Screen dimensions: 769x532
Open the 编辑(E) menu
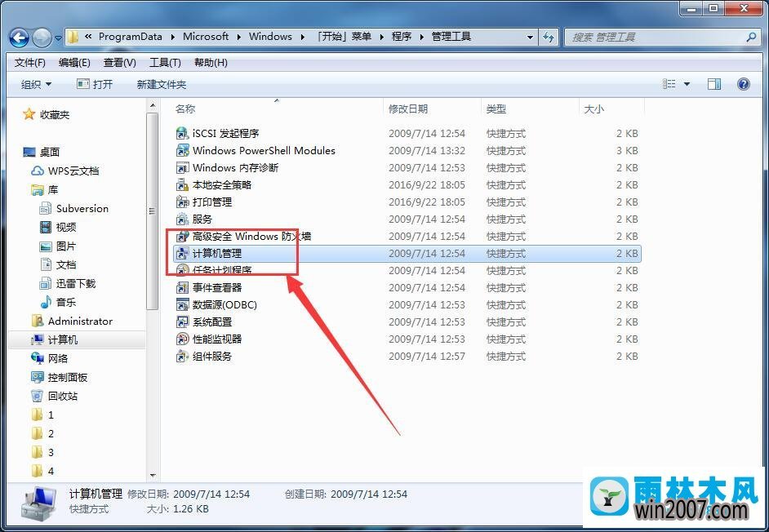coord(74,63)
